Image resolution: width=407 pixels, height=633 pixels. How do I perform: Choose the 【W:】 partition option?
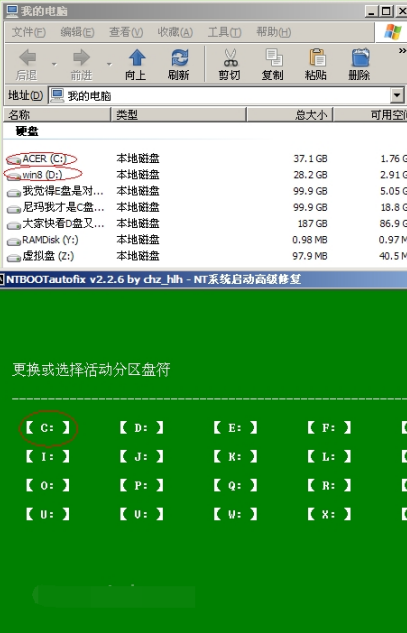click(x=235, y=514)
